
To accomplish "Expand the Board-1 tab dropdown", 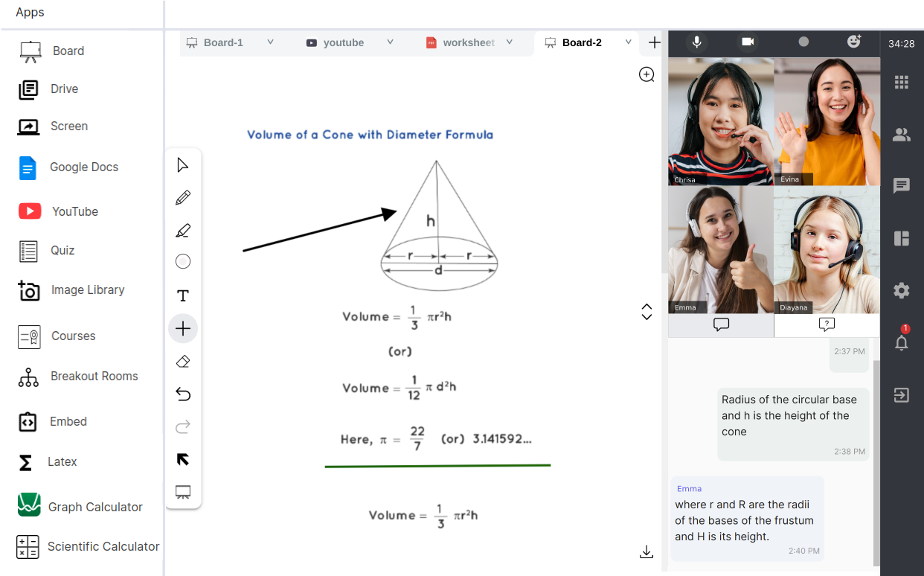I will pos(270,42).
